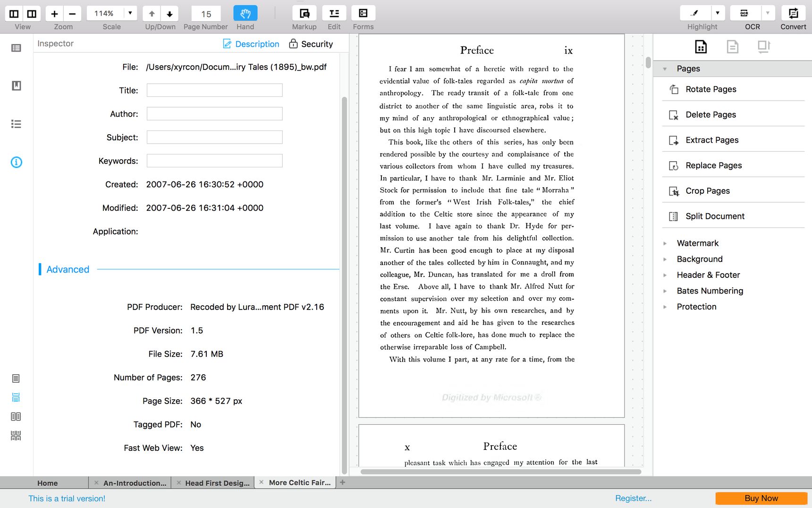Click Extract Pages
Viewport: 812px width, 508px height.
733,140
